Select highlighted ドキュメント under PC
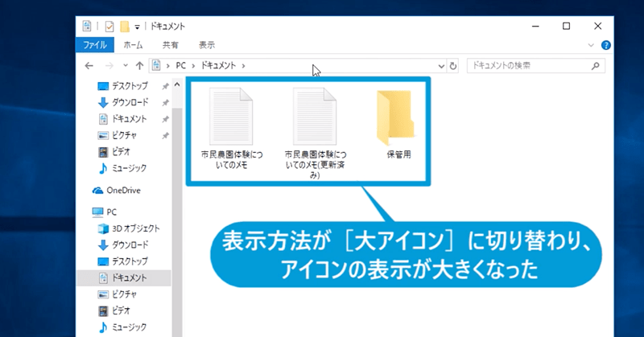644x337 pixels. [x=124, y=278]
